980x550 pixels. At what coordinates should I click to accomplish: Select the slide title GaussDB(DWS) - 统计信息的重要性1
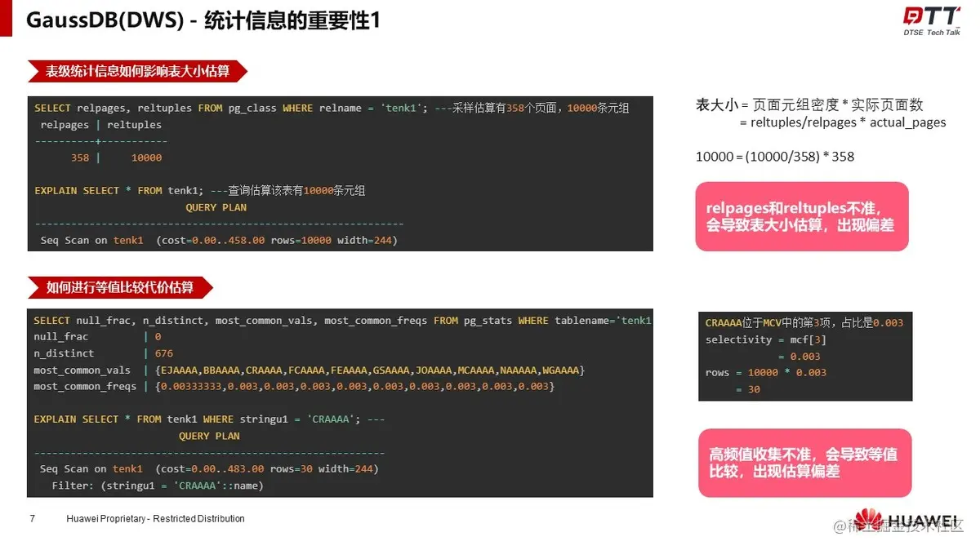[x=204, y=20]
